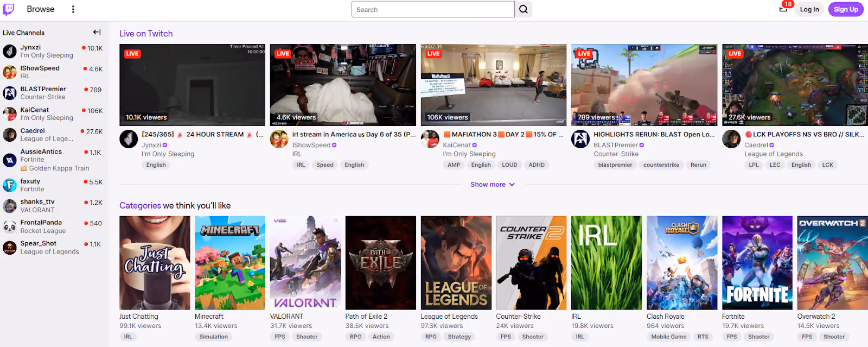The image size is (868, 347).
Task: Open the Counter-Strike 2 category cover
Action: [x=532, y=263]
